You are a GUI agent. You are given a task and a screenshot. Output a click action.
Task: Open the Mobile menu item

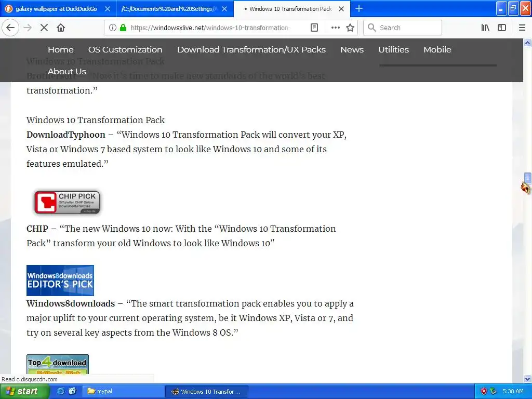tap(437, 49)
